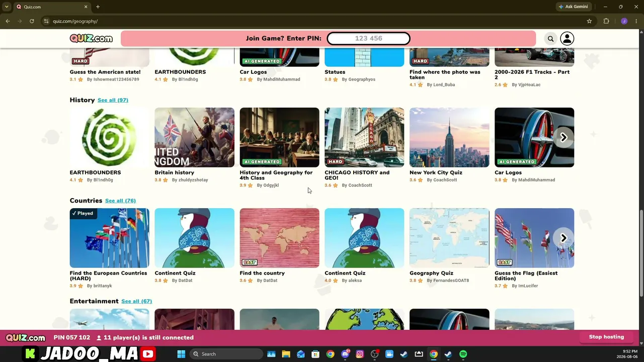
Task: Reload the page with the refresh icon
Action: (x=32, y=21)
